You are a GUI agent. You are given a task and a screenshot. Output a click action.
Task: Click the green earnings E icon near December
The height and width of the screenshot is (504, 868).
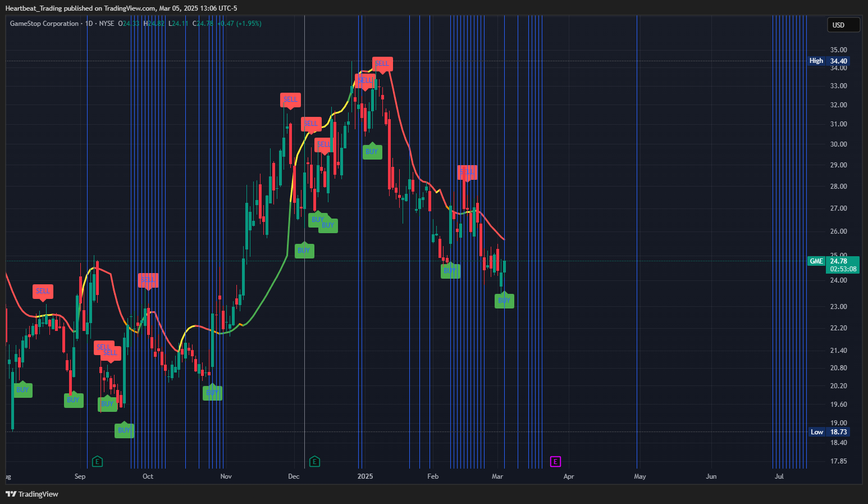pos(314,462)
